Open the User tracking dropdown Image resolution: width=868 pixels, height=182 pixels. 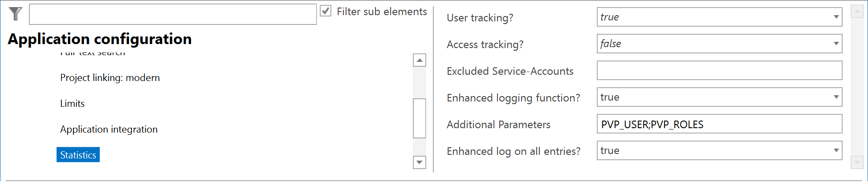[836, 17]
